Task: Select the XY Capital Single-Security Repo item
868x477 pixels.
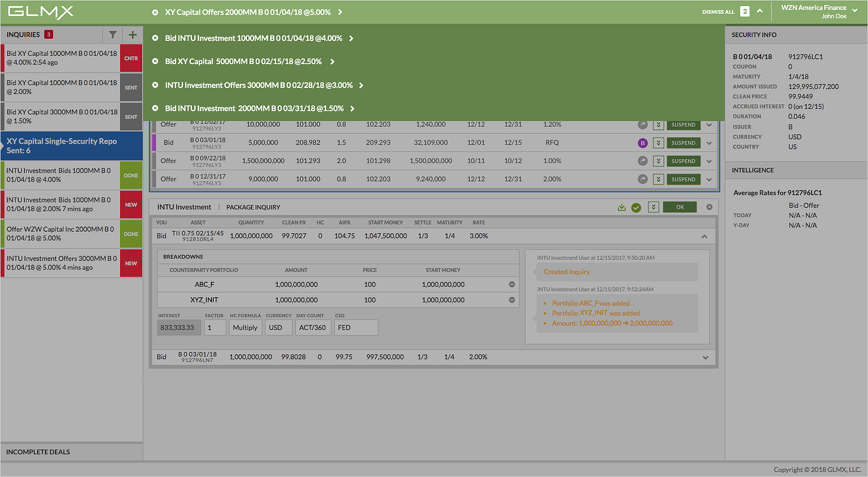Action: coord(71,146)
